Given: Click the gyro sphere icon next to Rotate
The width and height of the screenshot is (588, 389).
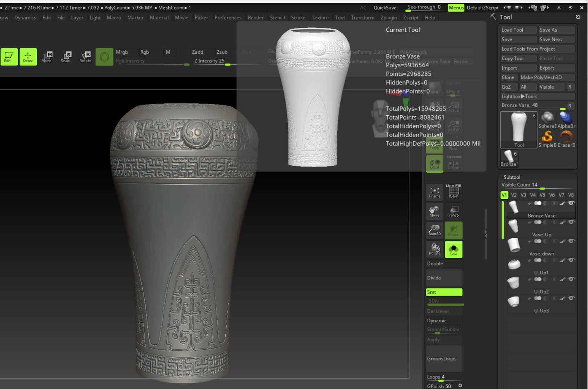Looking at the screenshot, I should pos(104,57).
